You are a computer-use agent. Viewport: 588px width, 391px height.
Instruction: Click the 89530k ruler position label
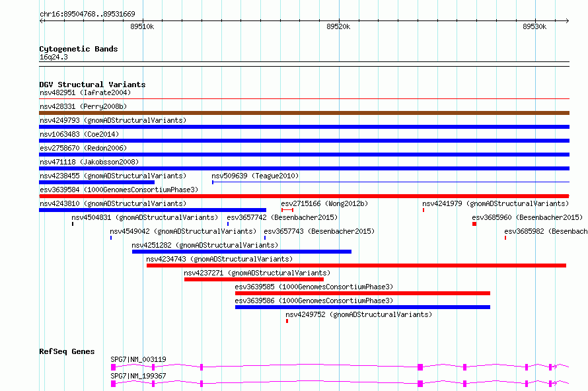click(x=534, y=26)
